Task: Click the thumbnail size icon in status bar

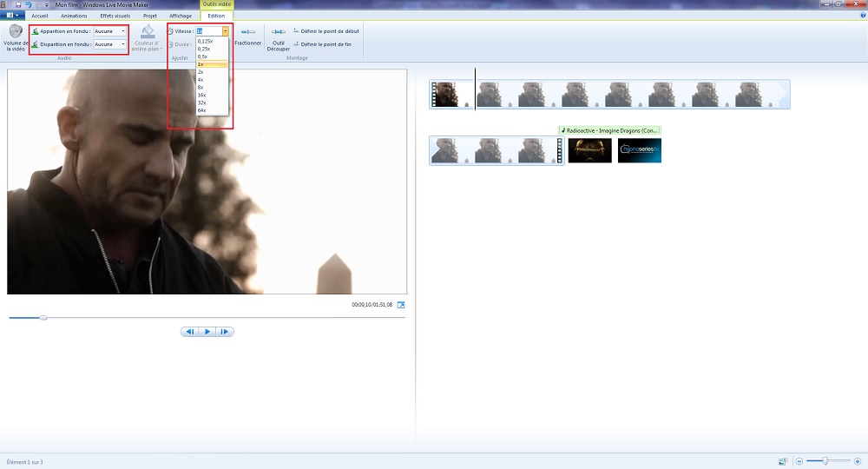Action: tap(783, 461)
